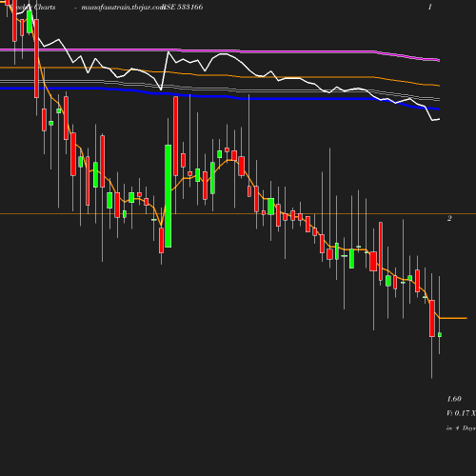The image size is (476, 476).
Task: Click the '2' price axis label
Action: (449, 218)
